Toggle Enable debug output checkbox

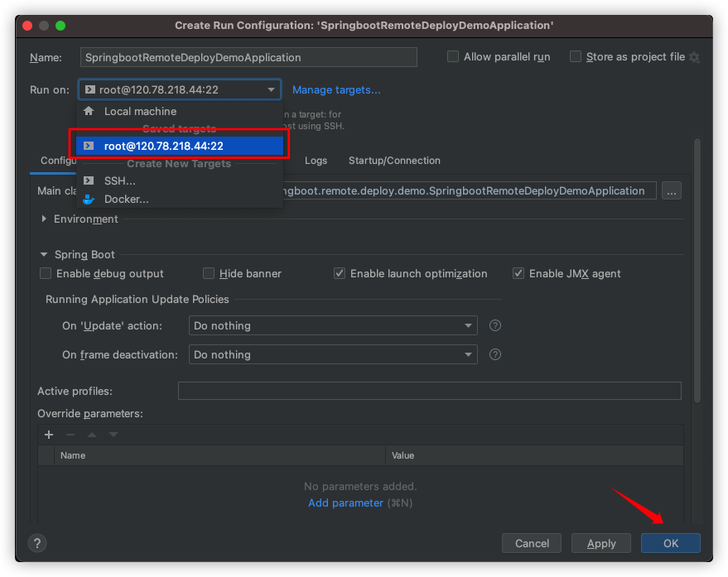click(46, 273)
